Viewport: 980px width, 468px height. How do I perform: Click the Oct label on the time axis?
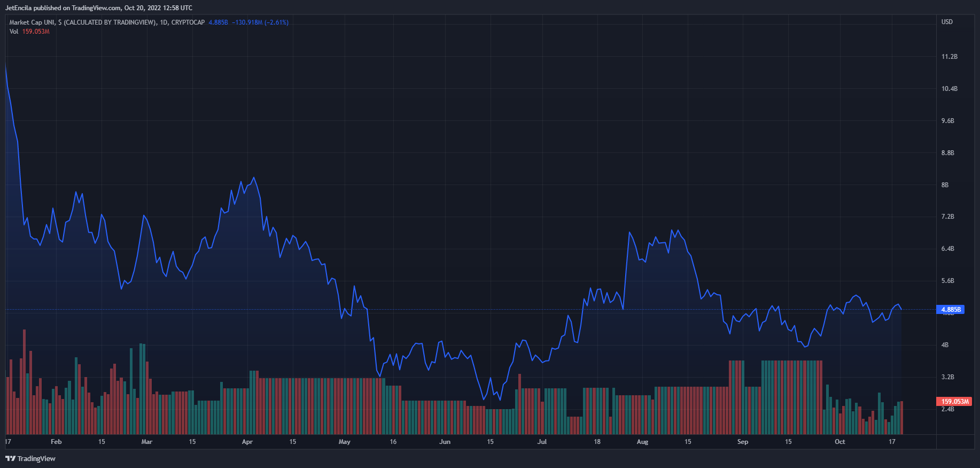[840, 442]
